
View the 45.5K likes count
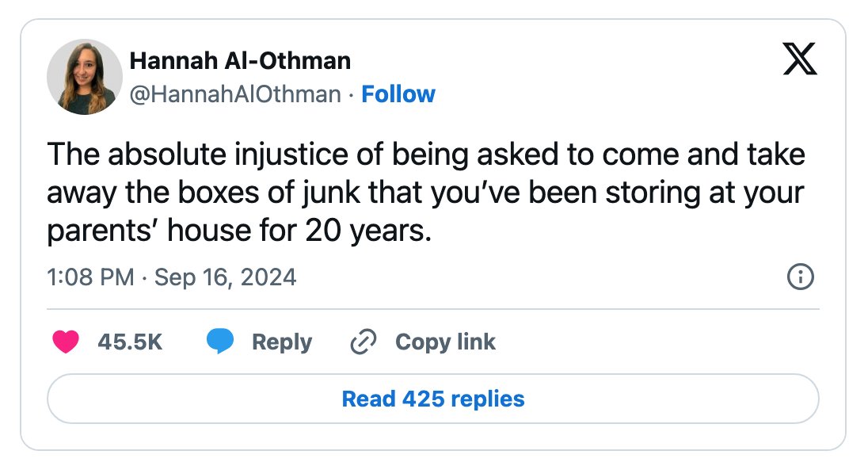pos(130,342)
